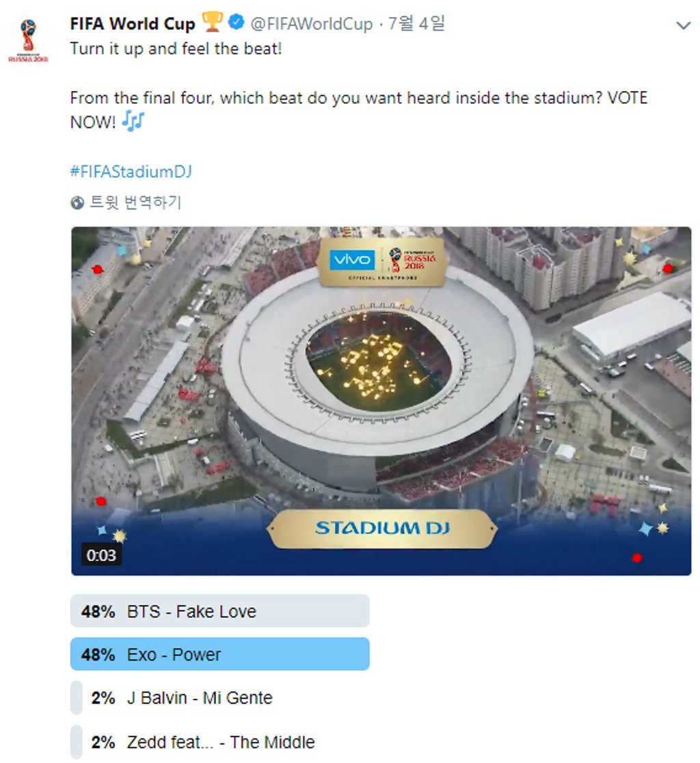The height and width of the screenshot is (763, 700).
Task: Click the music notes emoji in tweet
Action: [x=133, y=122]
